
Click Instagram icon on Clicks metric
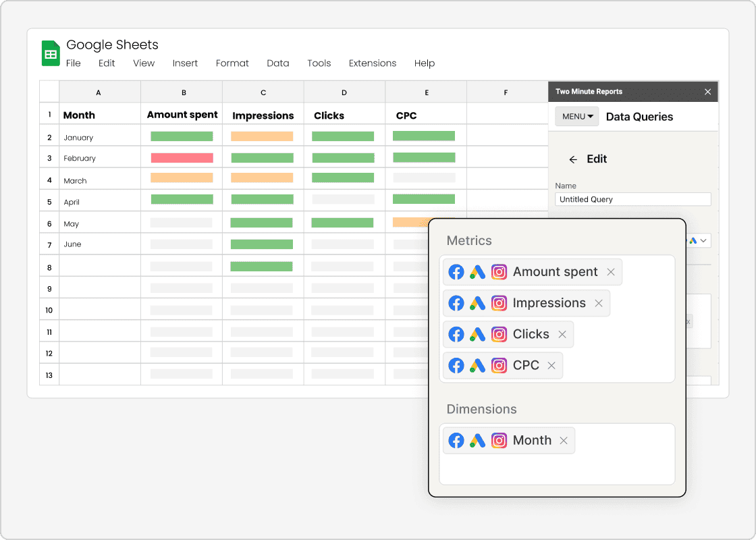pos(499,334)
